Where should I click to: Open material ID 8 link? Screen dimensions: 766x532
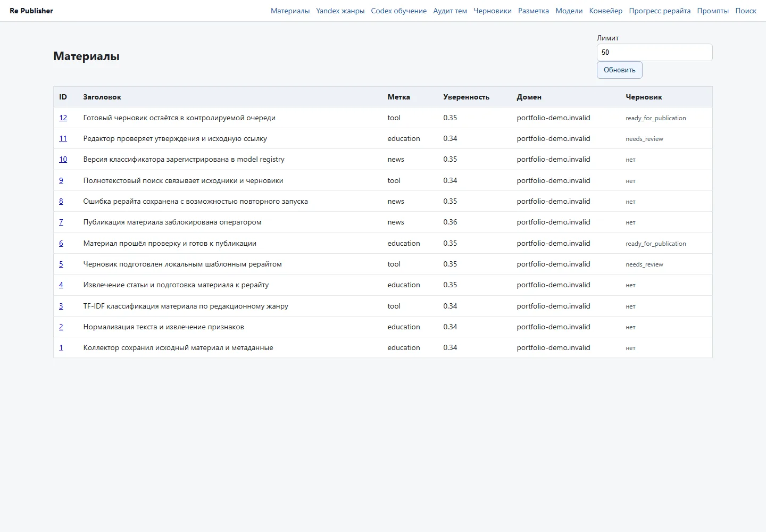tap(61, 201)
